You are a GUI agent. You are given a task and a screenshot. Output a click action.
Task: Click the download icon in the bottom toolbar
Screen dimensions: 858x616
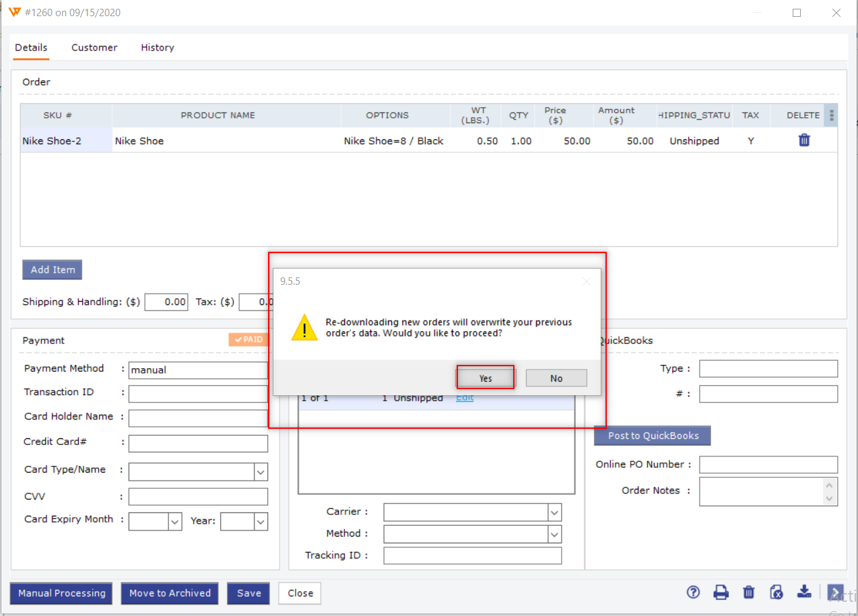tap(804, 592)
